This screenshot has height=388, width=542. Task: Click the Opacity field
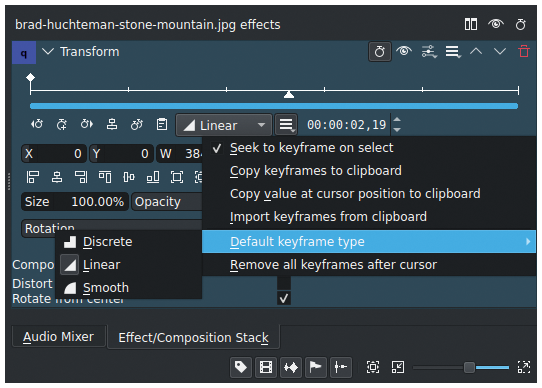[167, 202]
